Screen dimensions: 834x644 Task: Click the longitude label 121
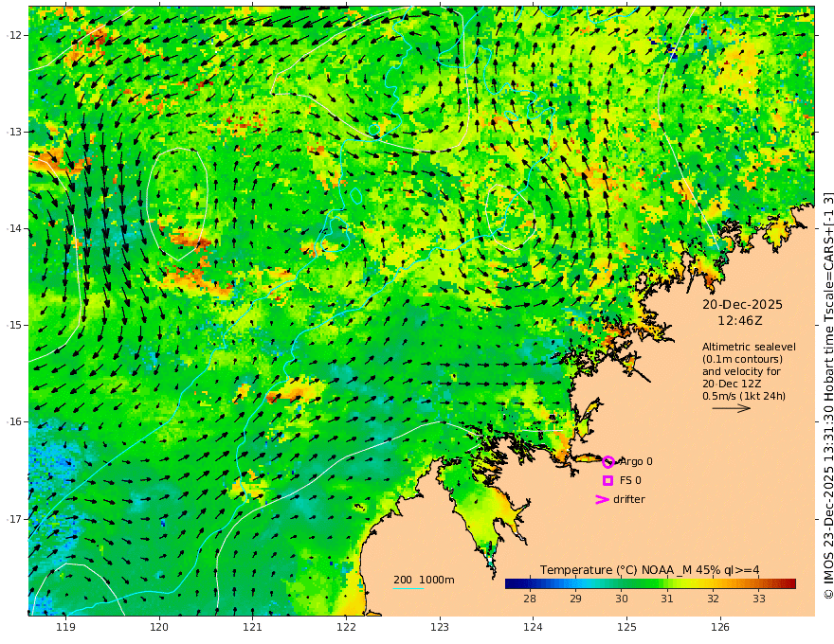(x=252, y=627)
